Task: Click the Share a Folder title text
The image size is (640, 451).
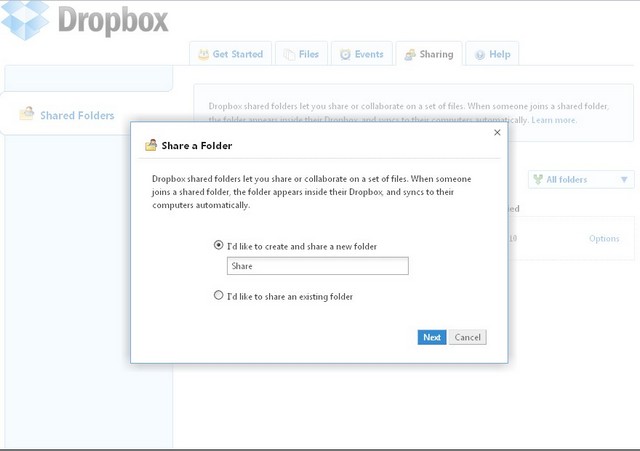Action: (x=197, y=146)
